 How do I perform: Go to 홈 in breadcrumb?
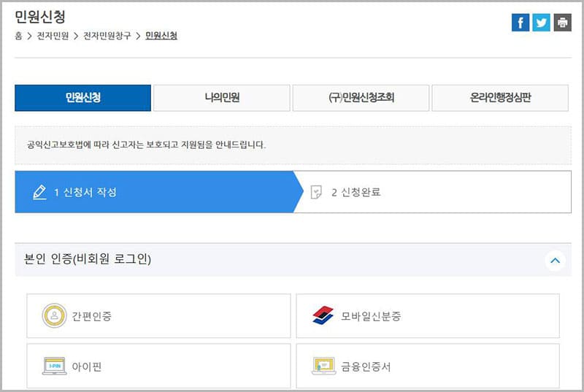pyautogui.click(x=18, y=36)
